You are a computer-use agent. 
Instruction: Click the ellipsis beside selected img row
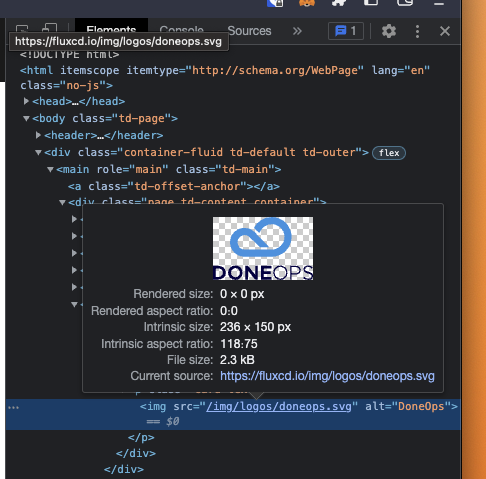13,407
